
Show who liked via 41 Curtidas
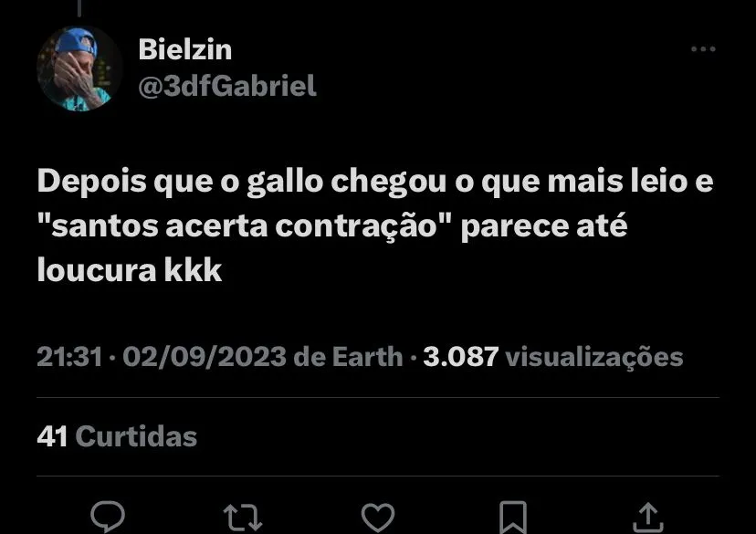point(117,436)
